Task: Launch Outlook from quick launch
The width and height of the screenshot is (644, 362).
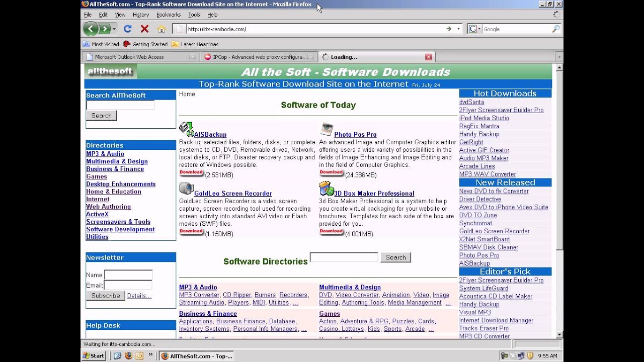Action: [139, 355]
